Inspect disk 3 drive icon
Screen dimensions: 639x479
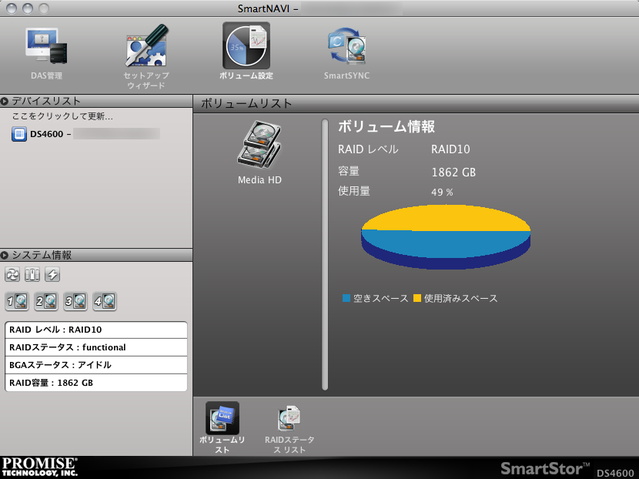click(75, 300)
